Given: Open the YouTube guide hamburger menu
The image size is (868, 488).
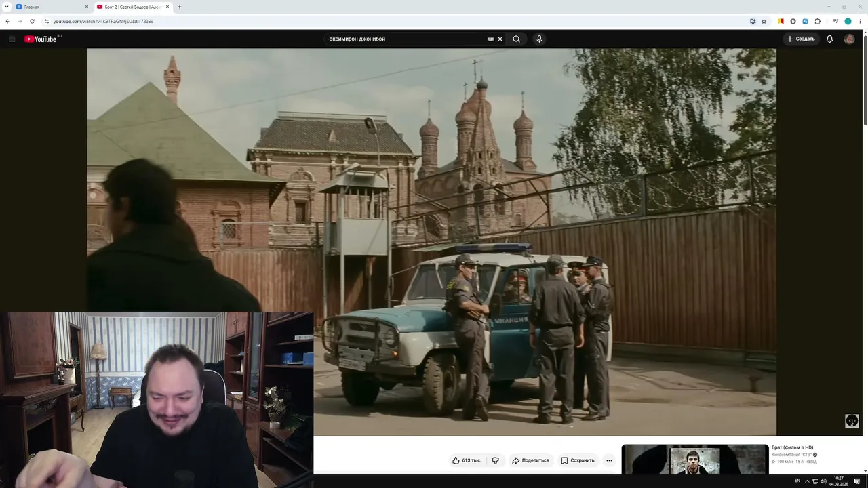Looking at the screenshot, I should tap(12, 39).
